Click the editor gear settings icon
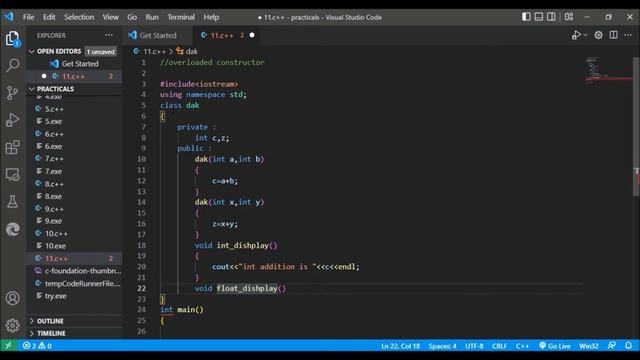Screen dimensions: 640x360 coord(598,35)
